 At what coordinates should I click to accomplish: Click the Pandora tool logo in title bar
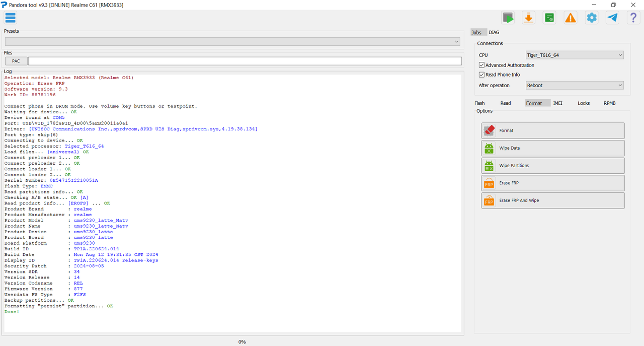pos(5,5)
